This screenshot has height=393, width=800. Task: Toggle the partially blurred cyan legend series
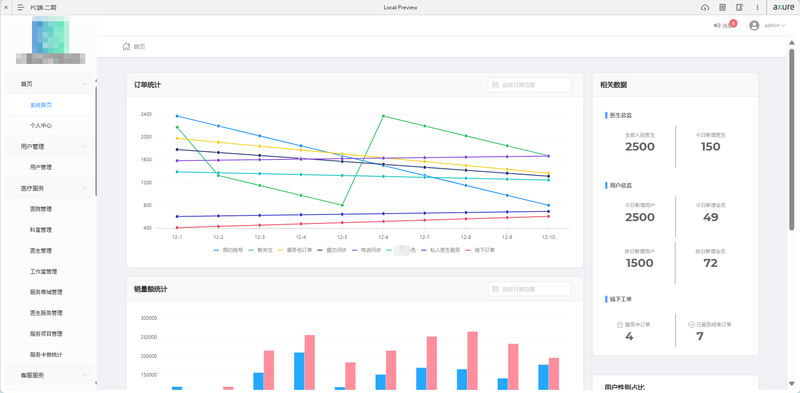[401, 250]
